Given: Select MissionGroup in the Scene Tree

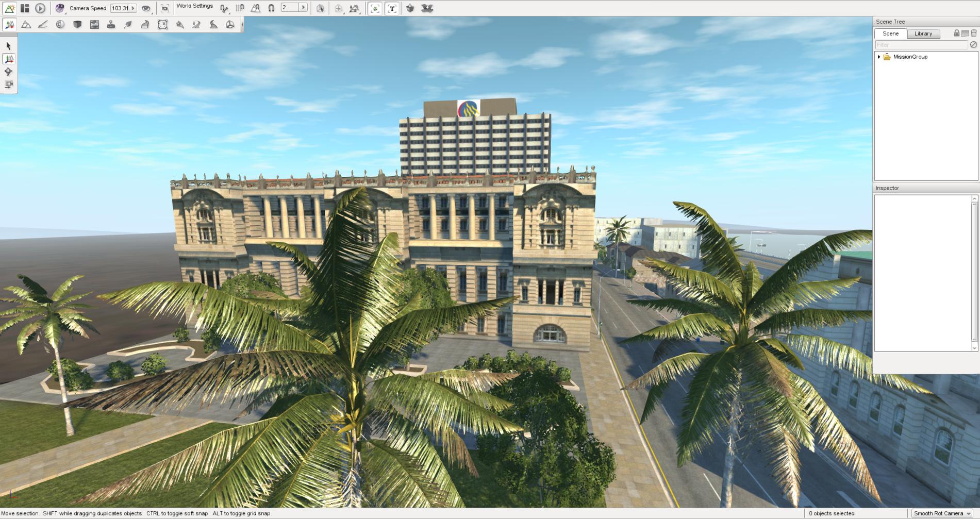Looking at the screenshot, I should pos(910,57).
